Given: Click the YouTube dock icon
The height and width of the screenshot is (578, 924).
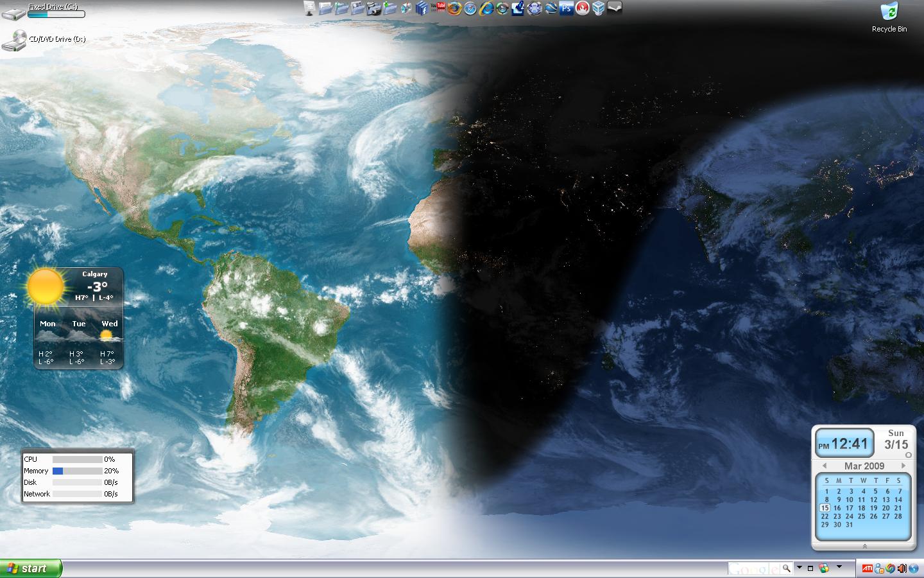Looking at the screenshot, I should coord(439,8).
